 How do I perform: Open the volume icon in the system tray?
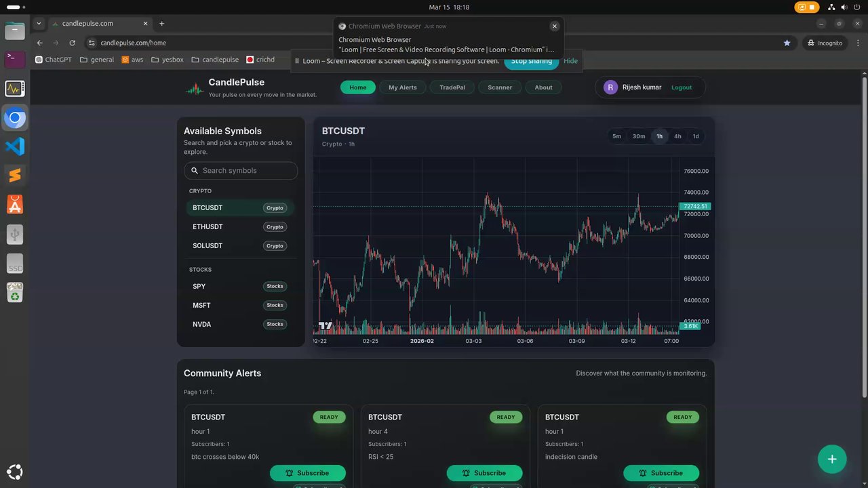coord(845,7)
